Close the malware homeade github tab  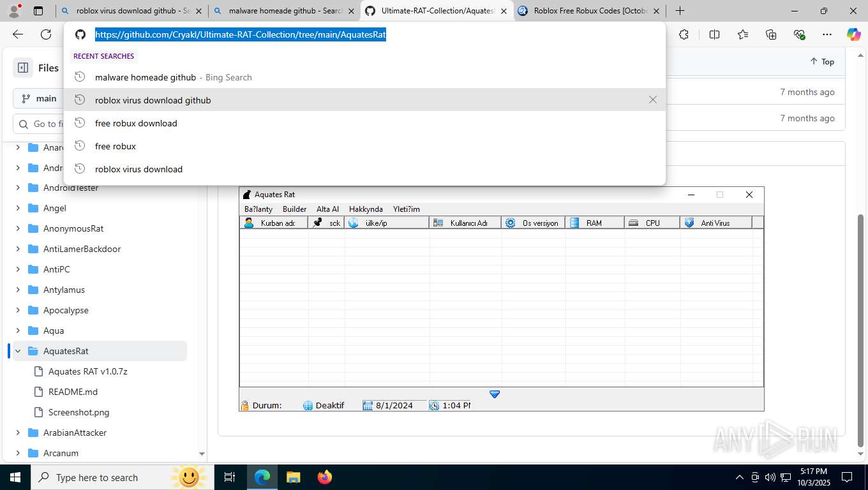click(x=352, y=11)
